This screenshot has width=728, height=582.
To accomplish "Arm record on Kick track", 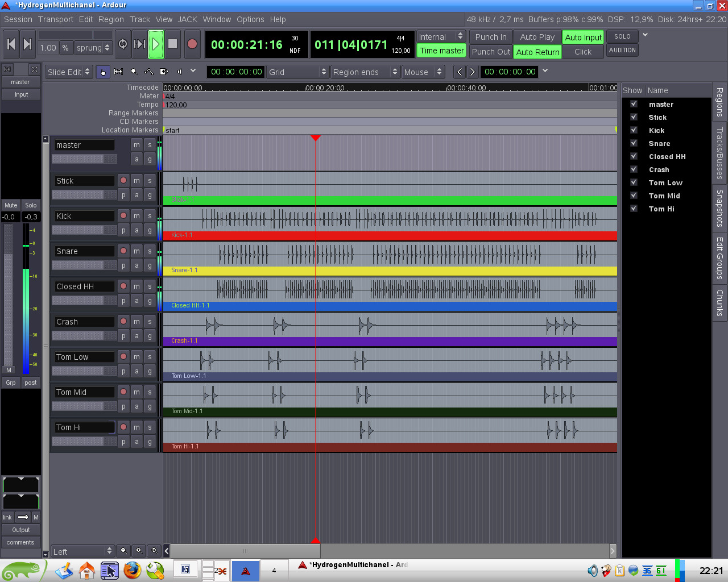I will click(123, 216).
